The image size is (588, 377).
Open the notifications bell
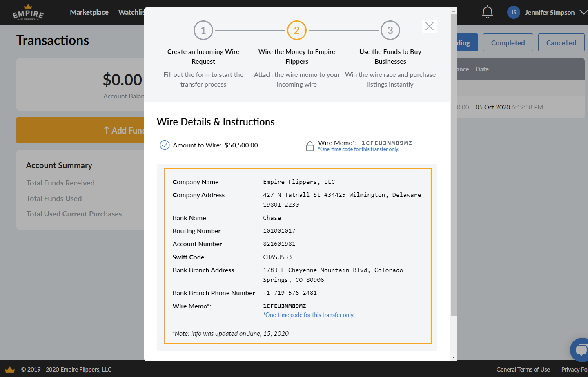(487, 12)
